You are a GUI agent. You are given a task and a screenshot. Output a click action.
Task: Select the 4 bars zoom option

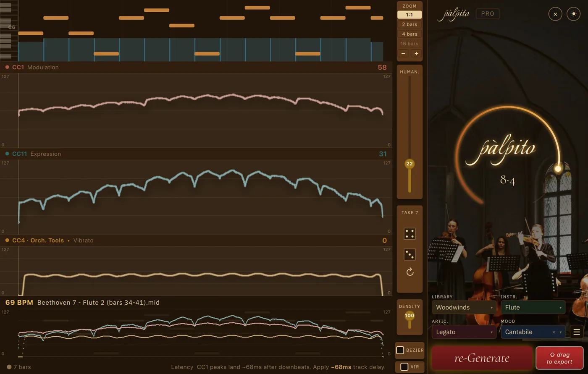point(409,34)
